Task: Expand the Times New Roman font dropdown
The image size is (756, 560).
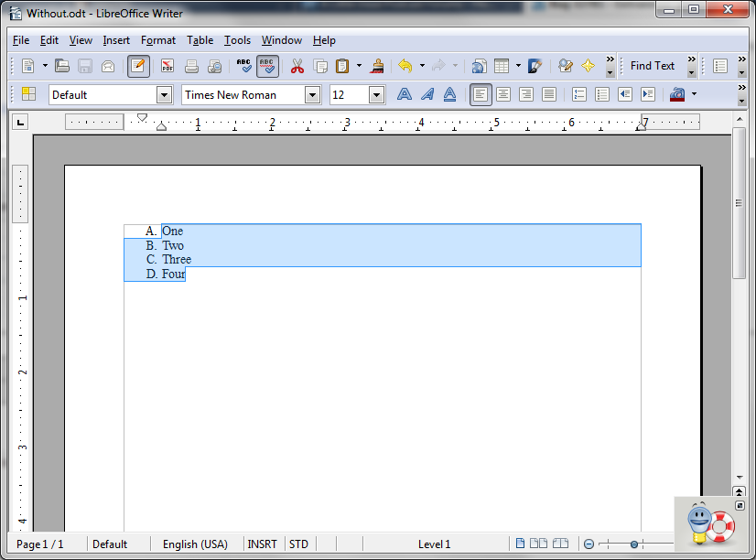Action: point(312,94)
